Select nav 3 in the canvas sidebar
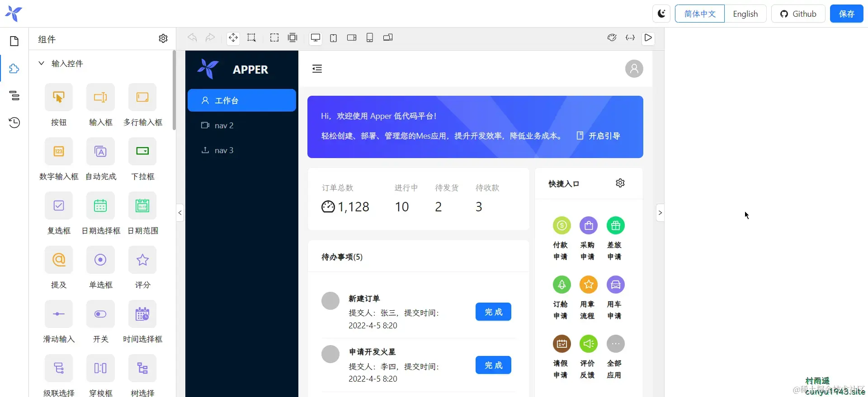 point(242,150)
